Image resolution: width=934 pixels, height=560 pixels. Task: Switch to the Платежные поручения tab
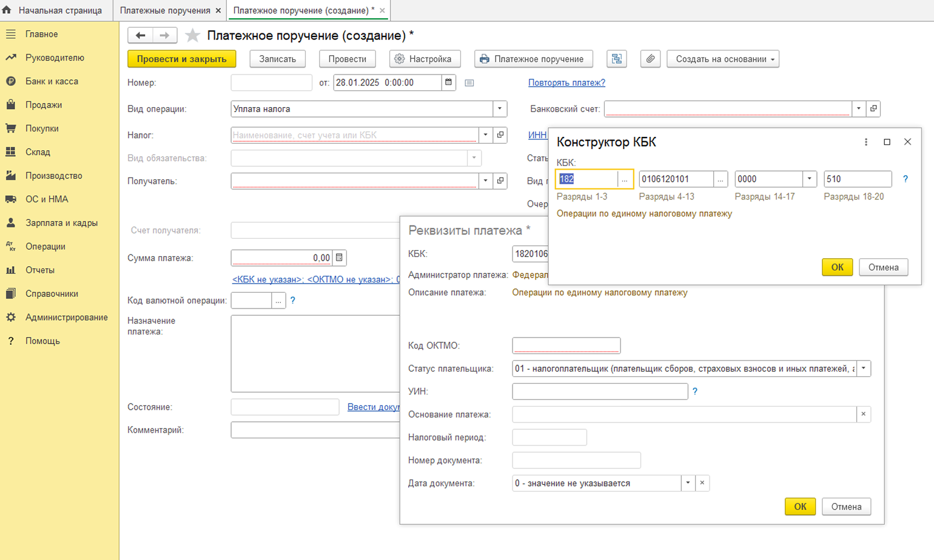pos(165,10)
